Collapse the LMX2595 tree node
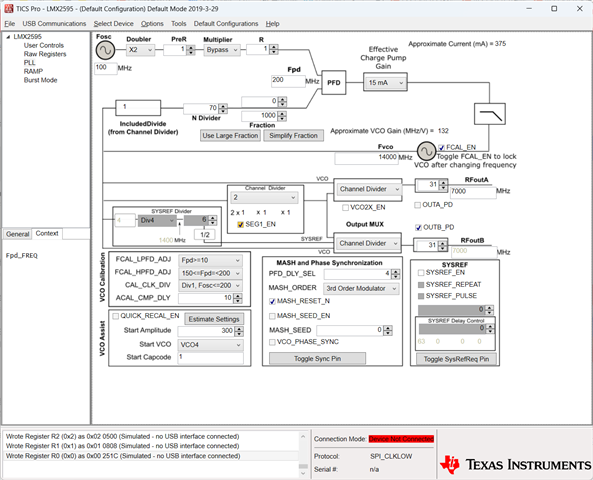593x480 pixels. (8, 37)
